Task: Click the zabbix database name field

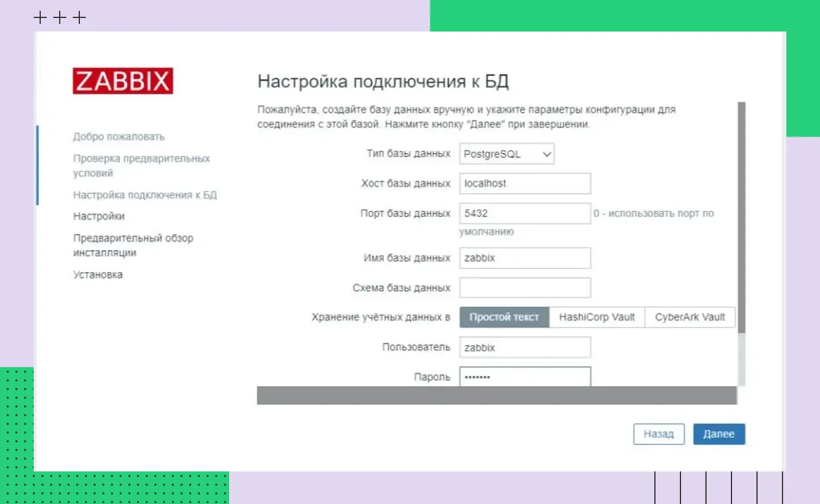Action: pyautogui.click(x=525, y=257)
